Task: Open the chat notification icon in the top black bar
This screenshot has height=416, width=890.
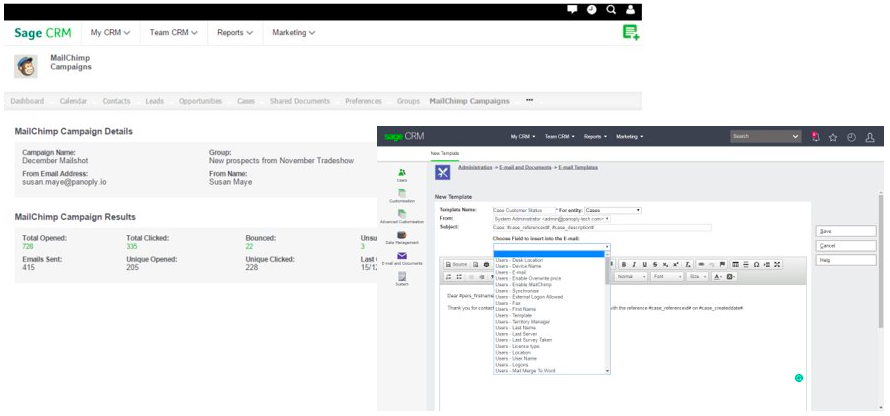Action: point(573,10)
